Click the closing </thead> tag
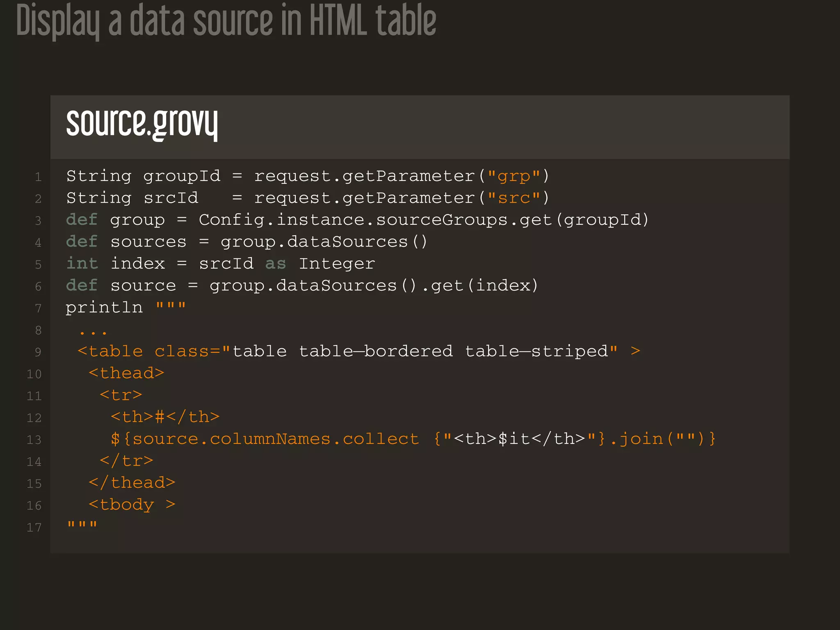840x630 pixels. click(x=132, y=483)
